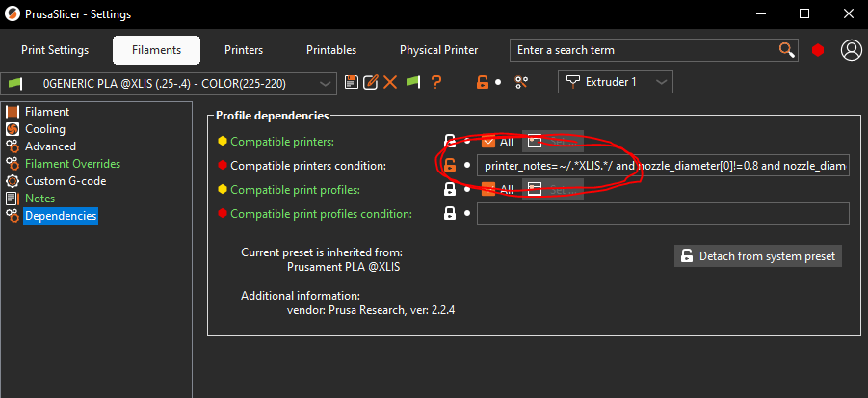Screen dimensions: 868x398
Task: Click the vendor: Prusa Research version text
Action: click(371, 310)
